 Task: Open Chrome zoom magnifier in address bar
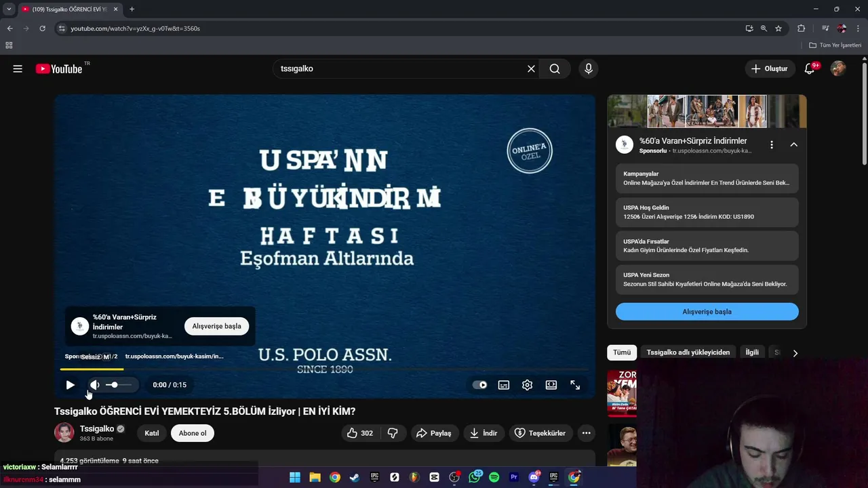click(x=764, y=28)
